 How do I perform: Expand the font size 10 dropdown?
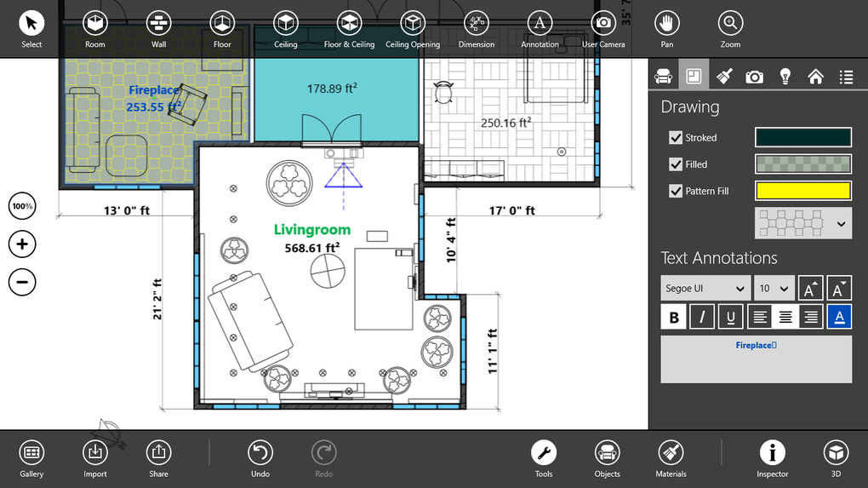pyautogui.click(x=774, y=288)
